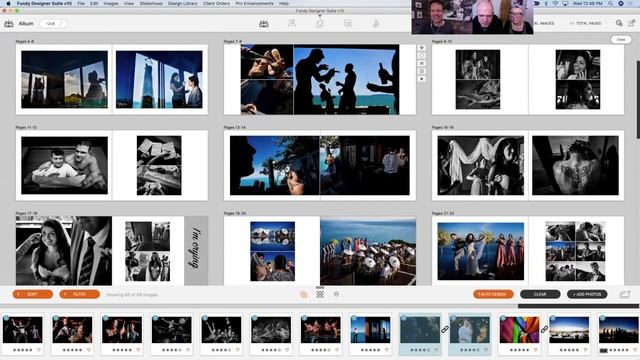Toggle the heart favorite on the rainbow fabric thumbnail
The image size is (640, 360).
point(536,350)
